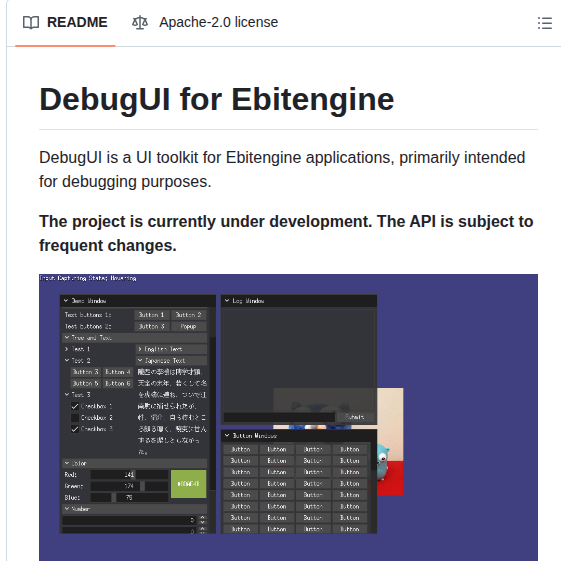Click the green color preview swatch
Viewport: 561px width, 561px height.
click(189, 484)
